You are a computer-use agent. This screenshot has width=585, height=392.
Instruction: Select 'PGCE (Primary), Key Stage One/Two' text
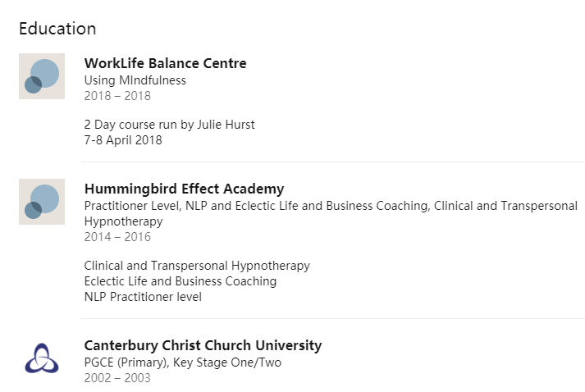[183, 362]
